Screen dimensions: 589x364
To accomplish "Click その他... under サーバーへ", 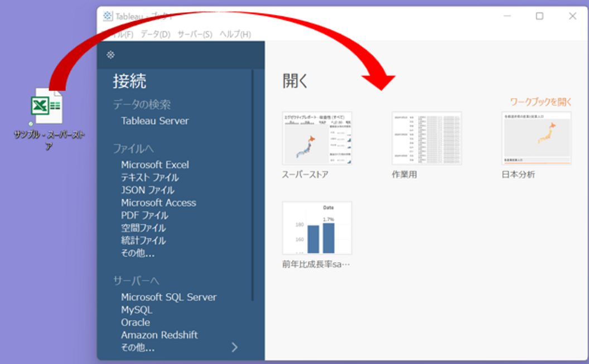I will [x=137, y=348].
